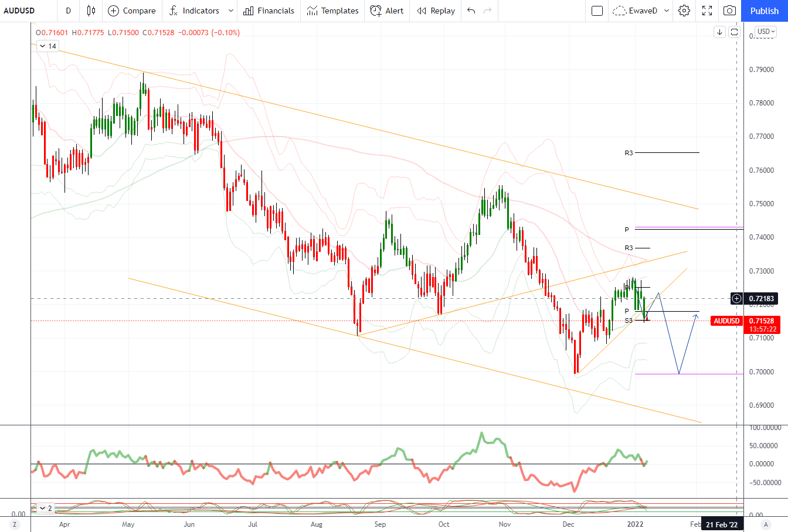Open the Financials menu
This screenshot has height=532, width=788.
coord(269,11)
